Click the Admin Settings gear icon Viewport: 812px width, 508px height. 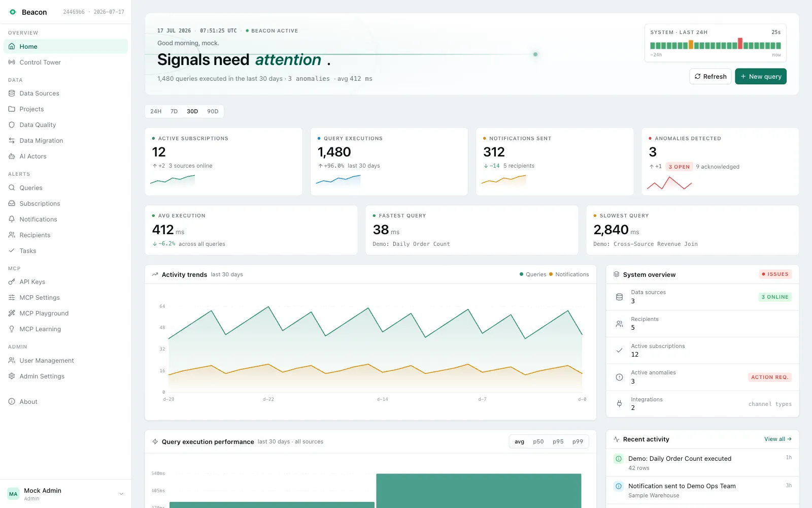click(x=12, y=376)
